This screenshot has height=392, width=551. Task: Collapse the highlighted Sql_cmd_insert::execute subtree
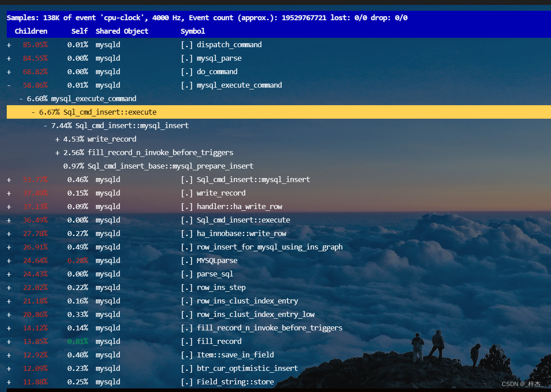coord(33,112)
